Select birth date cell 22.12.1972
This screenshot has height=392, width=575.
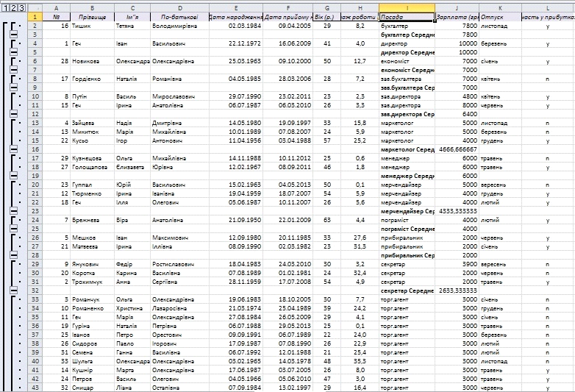(x=236, y=43)
